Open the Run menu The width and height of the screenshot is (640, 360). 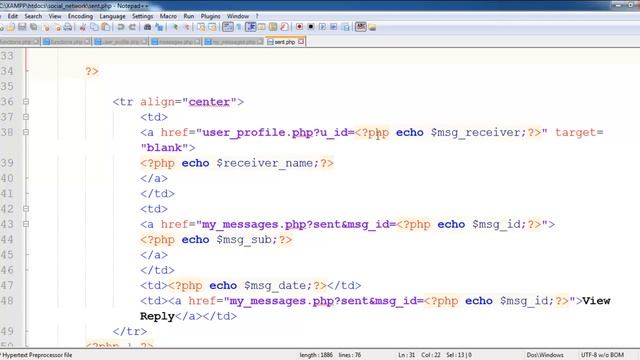click(189, 16)
